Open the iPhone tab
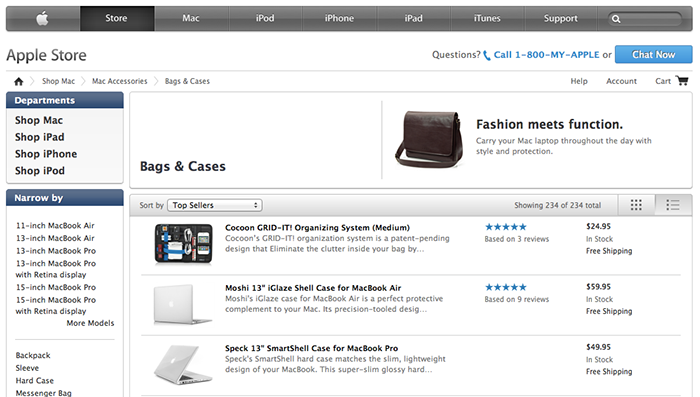This screenshot has width=700, height=397. click(x=339, y=18)
